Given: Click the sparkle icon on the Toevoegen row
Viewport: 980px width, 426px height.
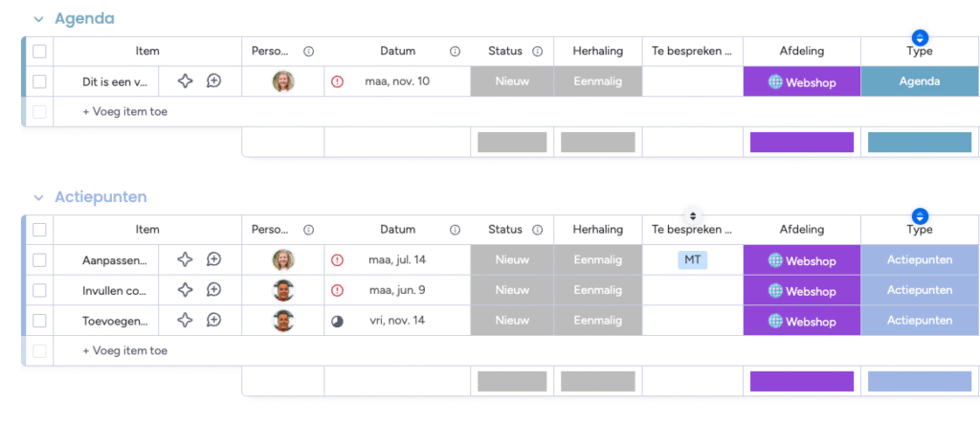Looking at the screenshot, I should tap(187, 321).
